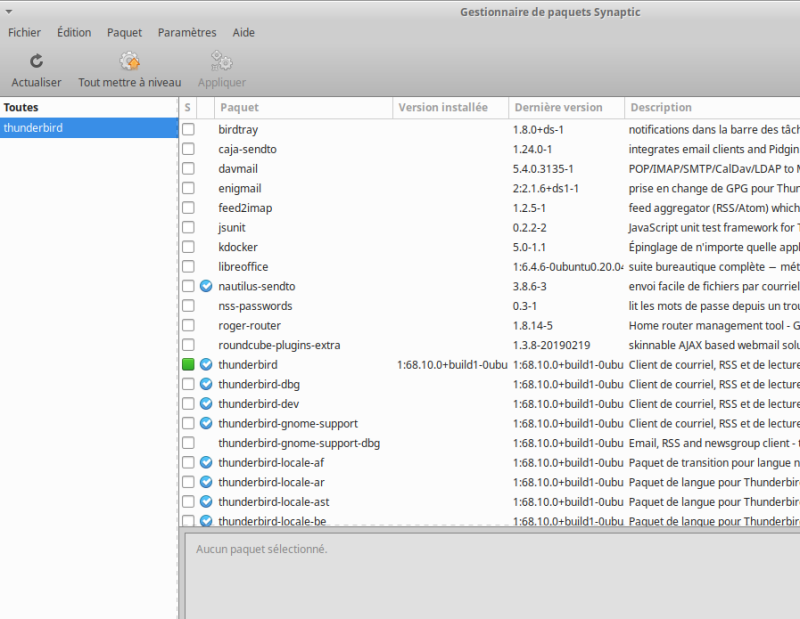
Task: Toggle the roundcube-plugins-extra status checkbox
Action: (188, 345)
